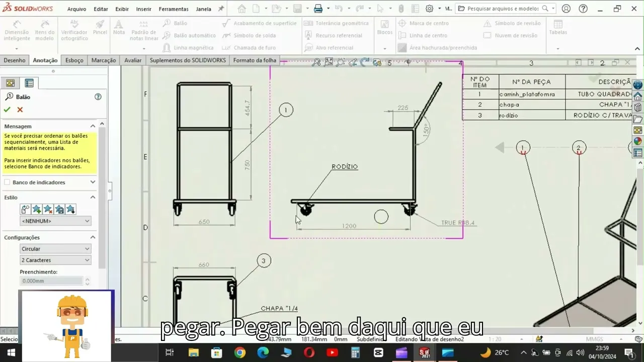Open the SOLIDWORKS help question mark icon
The height and width of the screenshot is (362, 644).
[583, 9]
